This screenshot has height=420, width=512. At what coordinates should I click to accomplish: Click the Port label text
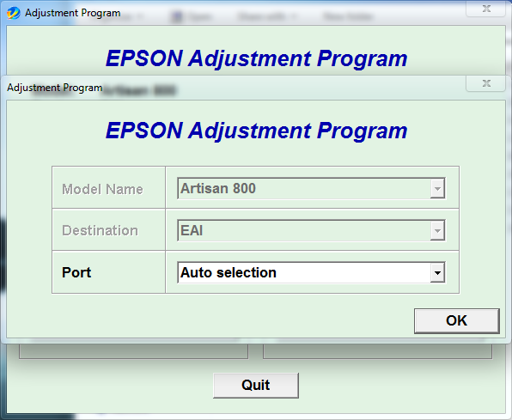[76, 272]
